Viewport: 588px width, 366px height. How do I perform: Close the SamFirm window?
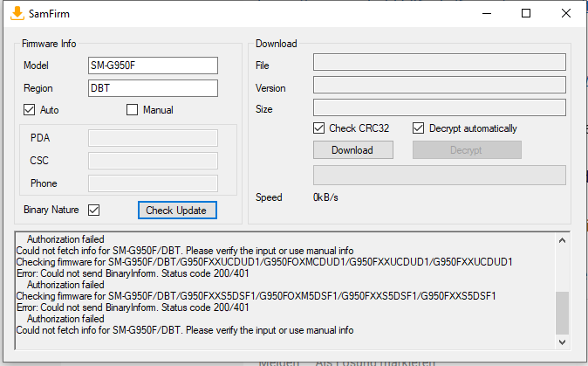tap(566, 13)
